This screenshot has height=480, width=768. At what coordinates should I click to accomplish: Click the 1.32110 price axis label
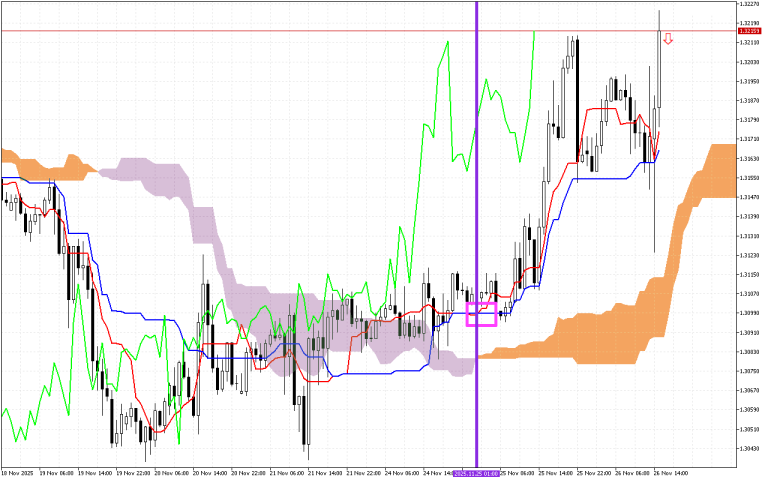(x=749, y=43)
